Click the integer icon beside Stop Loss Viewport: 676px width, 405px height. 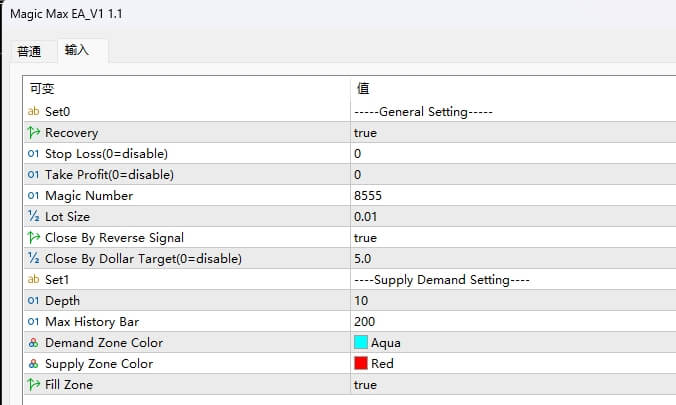click(x=33, y=154)
